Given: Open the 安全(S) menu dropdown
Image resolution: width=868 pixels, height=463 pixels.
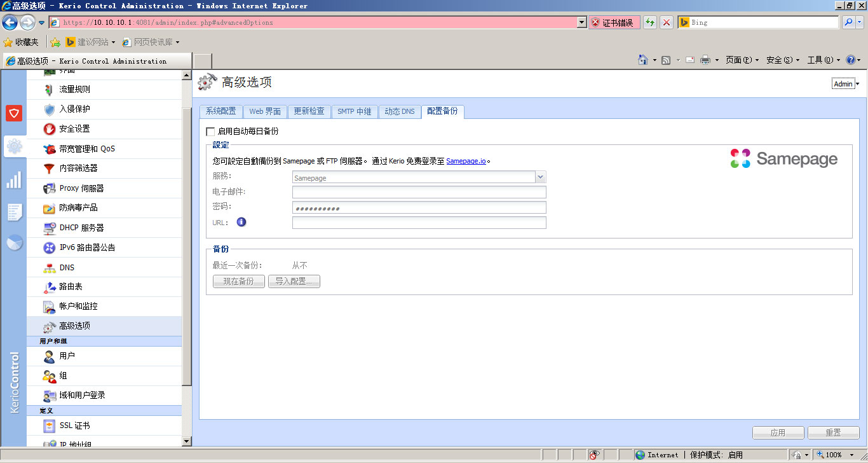Looking at the screenshot, I should (x=783, y=60).
